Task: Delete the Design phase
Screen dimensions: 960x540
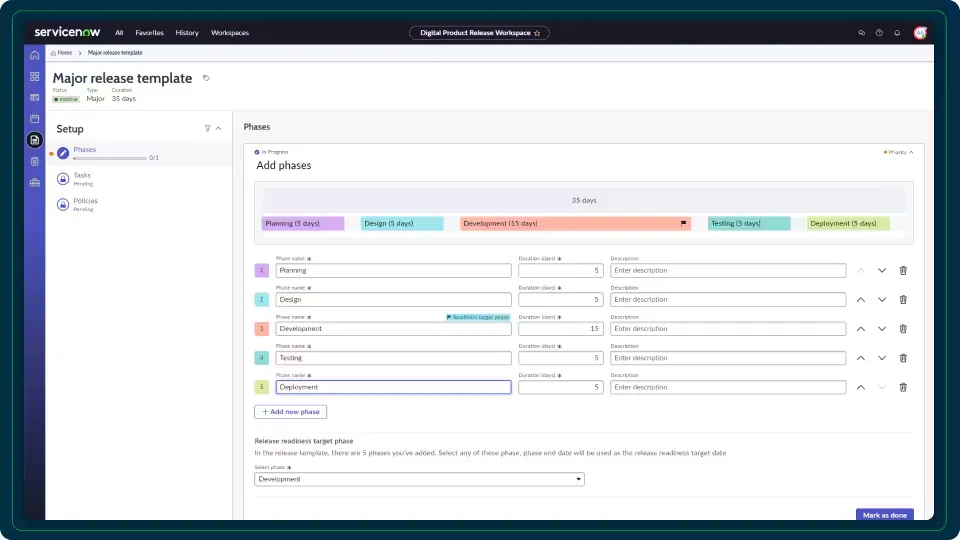Action: (903, 299)
